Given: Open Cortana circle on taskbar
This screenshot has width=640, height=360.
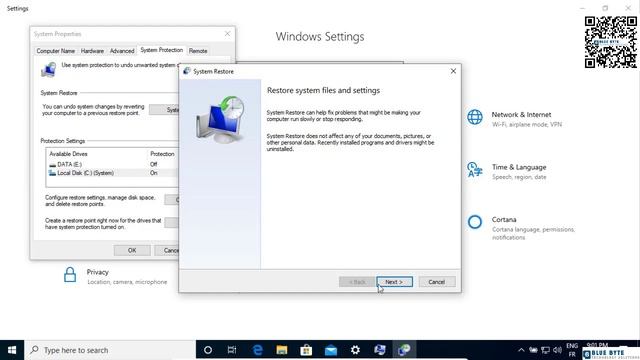Looking at the screenshot, I should [x=208, y=350].
